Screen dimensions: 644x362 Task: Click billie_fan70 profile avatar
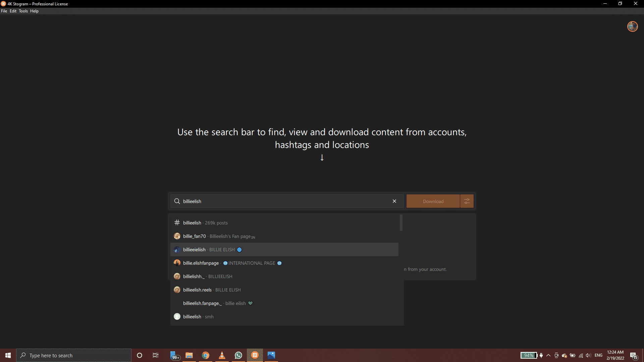coord(177,236)
